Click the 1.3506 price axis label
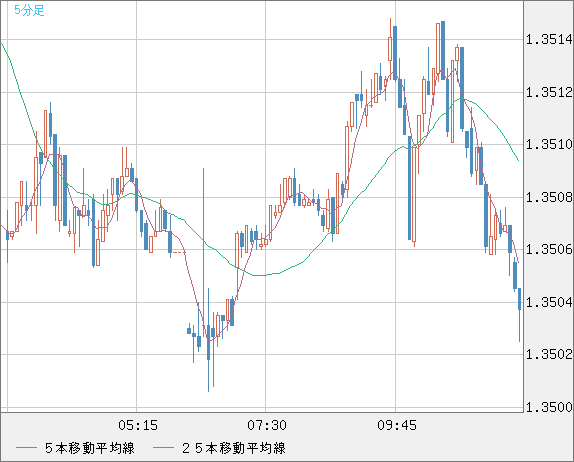Viewport: 574px width, 462px height. click(549, 250)
